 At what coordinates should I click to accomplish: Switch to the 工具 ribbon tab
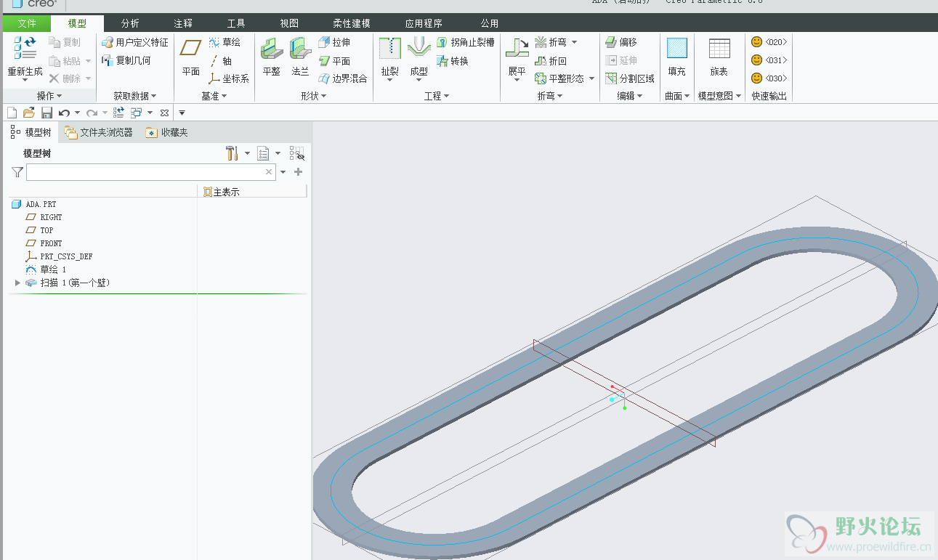[236, 23]
